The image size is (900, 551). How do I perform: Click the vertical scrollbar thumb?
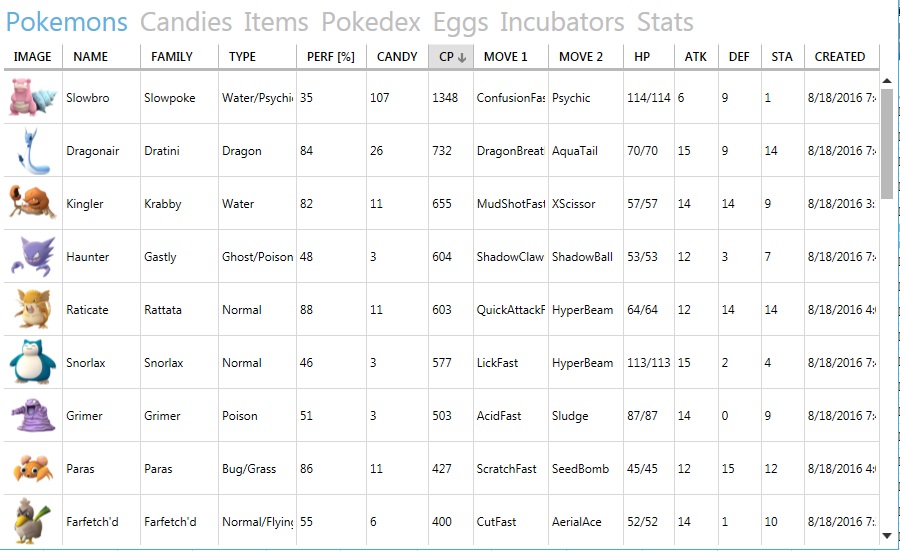[887, 143]
